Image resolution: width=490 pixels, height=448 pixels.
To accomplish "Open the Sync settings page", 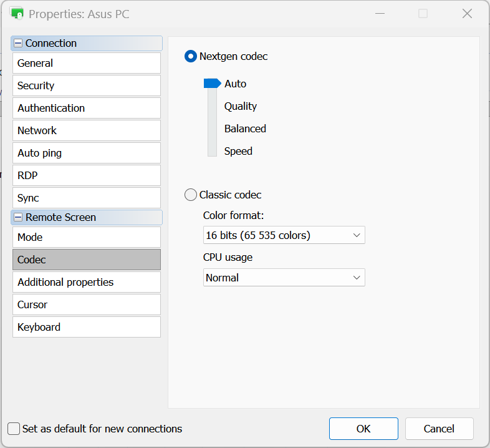I will point(87,198).
